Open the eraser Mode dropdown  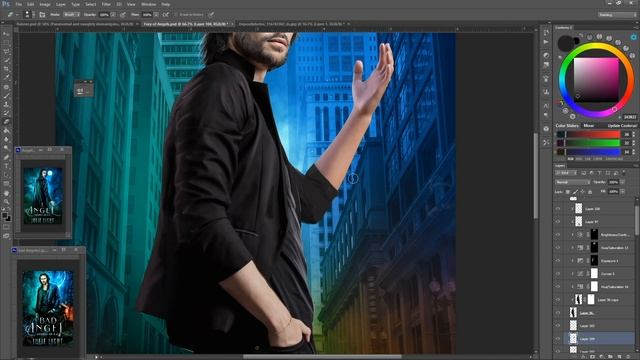click(71, 15)
